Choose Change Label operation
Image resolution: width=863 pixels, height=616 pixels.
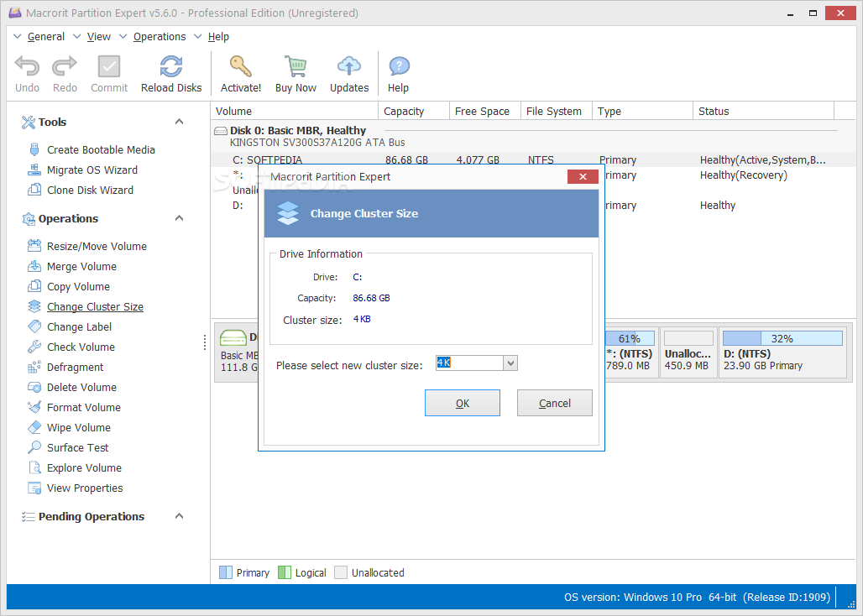(79, 326)
